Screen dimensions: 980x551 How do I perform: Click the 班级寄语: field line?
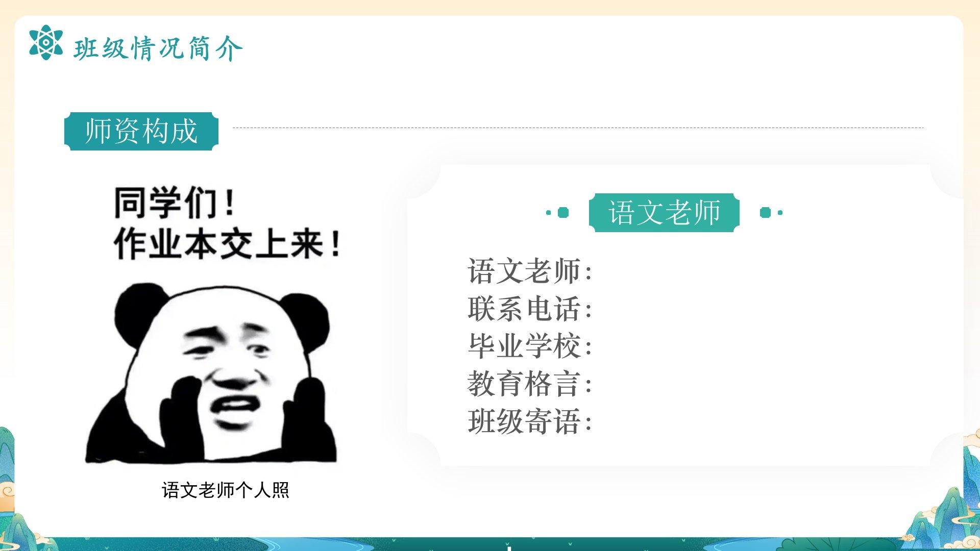pyautogui.click(x=530, y=421)
